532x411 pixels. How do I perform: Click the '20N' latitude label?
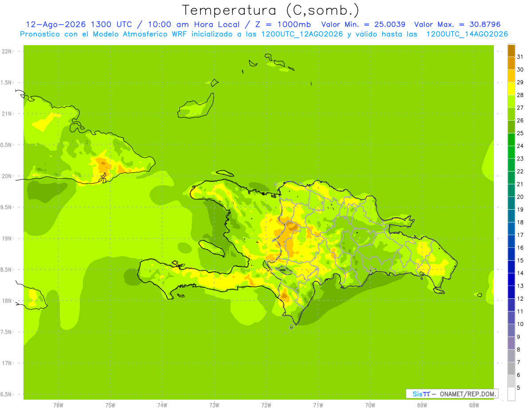(7, 176)
